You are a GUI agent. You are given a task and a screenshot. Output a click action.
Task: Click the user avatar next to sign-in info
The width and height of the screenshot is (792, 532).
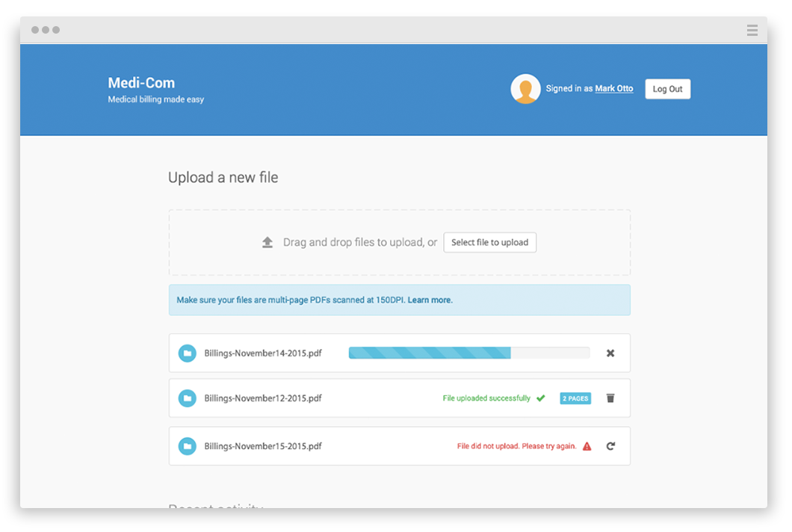[526, 88]
